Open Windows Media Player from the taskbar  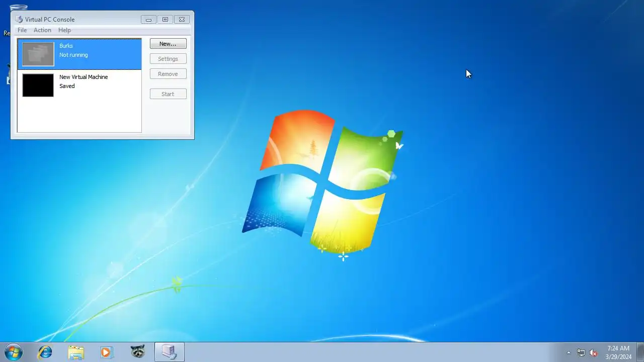[106, 352]
